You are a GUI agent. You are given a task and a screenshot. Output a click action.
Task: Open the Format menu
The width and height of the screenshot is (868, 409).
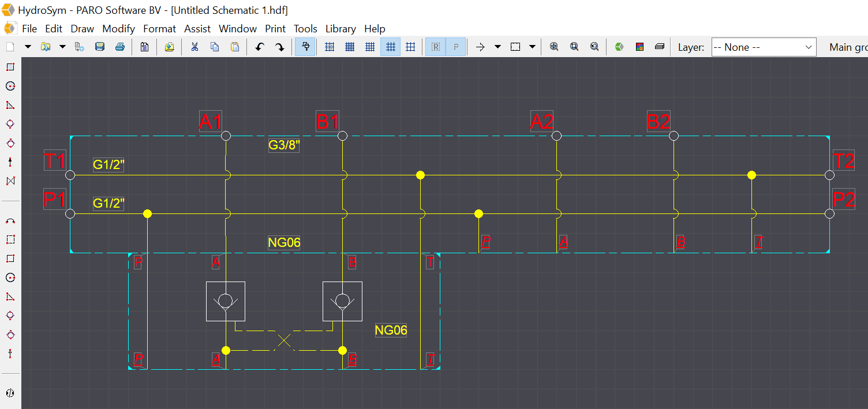(159, 28)
